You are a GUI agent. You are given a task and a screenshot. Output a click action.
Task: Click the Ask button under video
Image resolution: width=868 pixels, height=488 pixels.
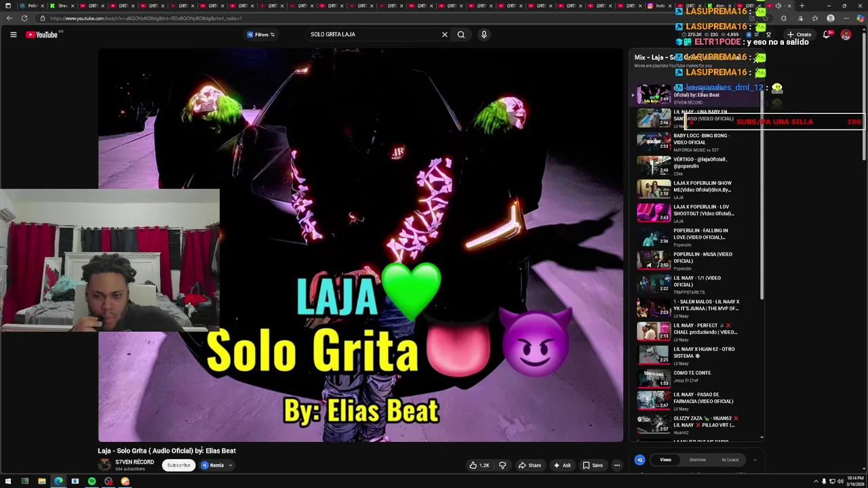coord(562,466)
